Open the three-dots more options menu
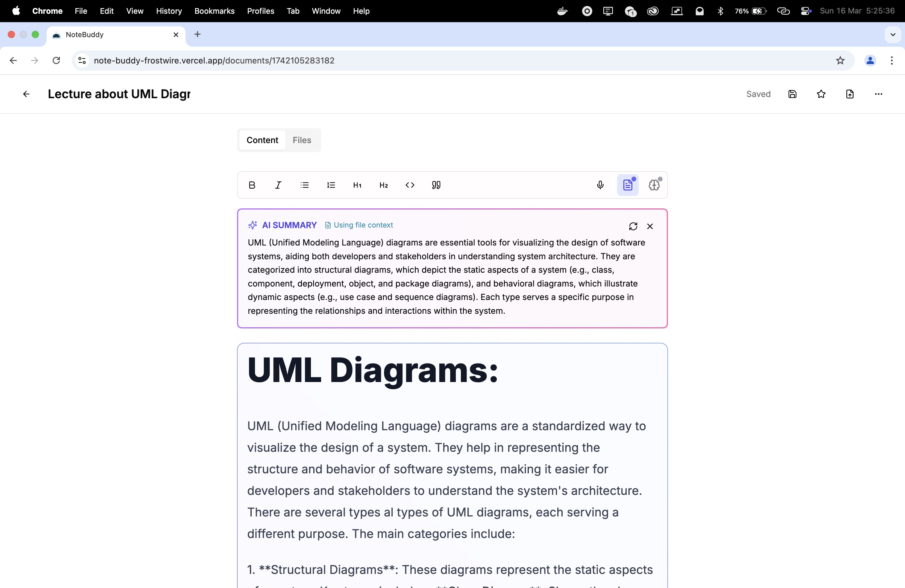The image size is (905, 588). (x=878, y=94)
